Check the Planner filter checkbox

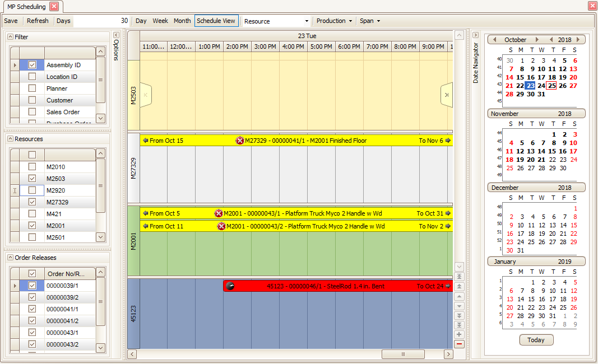[x=32, y=89]
